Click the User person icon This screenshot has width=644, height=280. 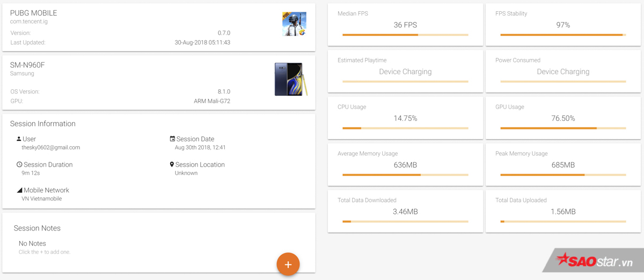coord(19,139)
